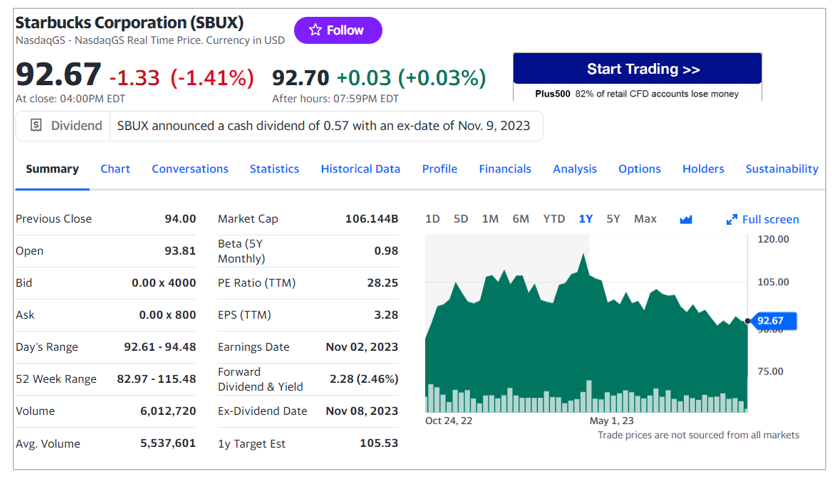Click the purple Follow button
The height and width of the screenshot is (482, 832).
338,30
